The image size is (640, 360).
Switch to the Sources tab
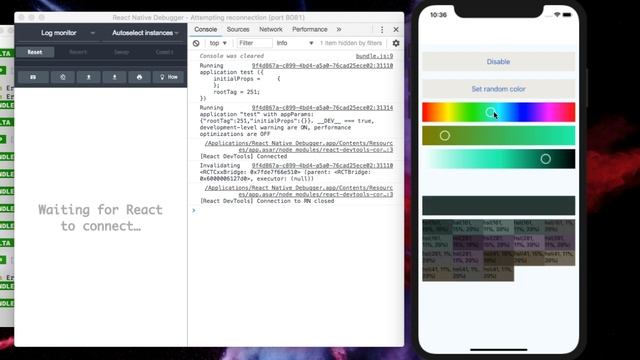coord(238,29)
